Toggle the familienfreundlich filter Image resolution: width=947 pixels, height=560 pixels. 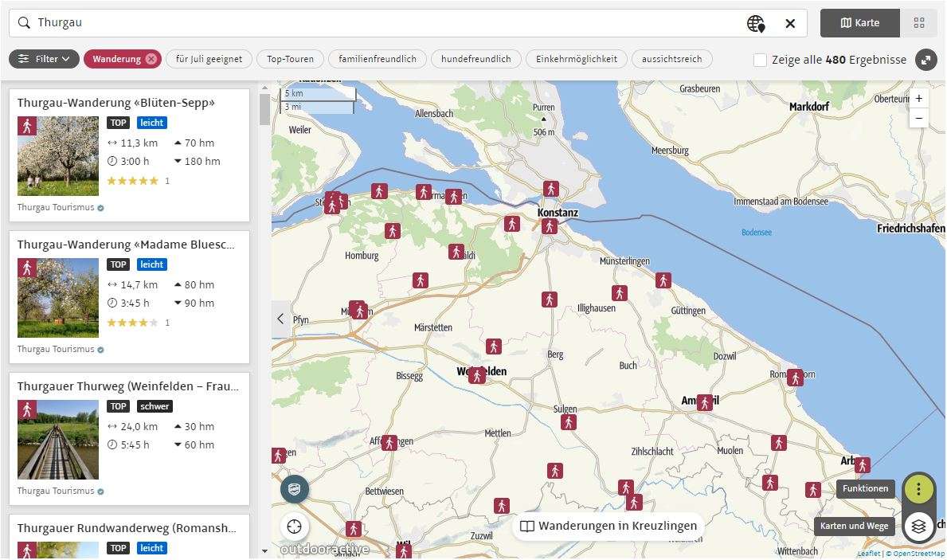click(377, 59)
